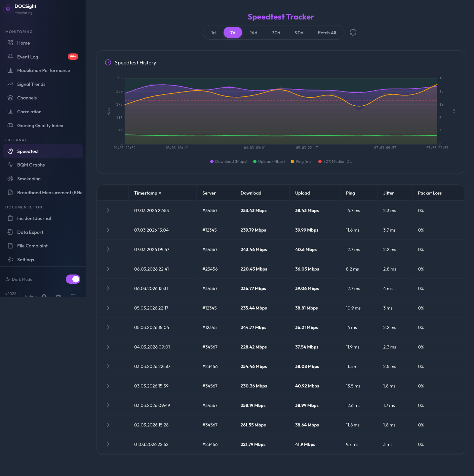
Task: Click the Update link in the footer
Action: [x=30, y=296]
